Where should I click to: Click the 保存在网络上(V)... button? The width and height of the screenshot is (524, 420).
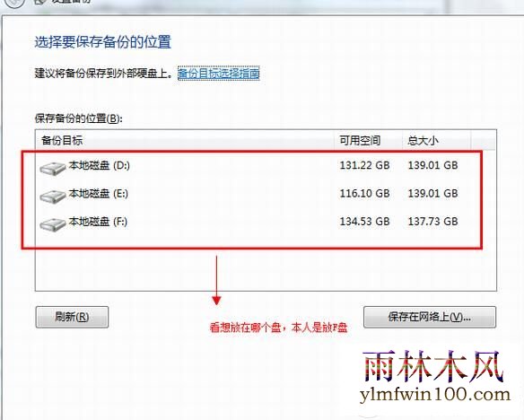point(430,317)
